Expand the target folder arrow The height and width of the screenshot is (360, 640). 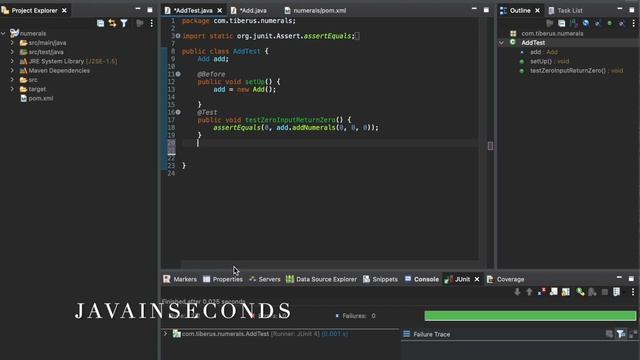pyautogui.click(x=12, y=89)
